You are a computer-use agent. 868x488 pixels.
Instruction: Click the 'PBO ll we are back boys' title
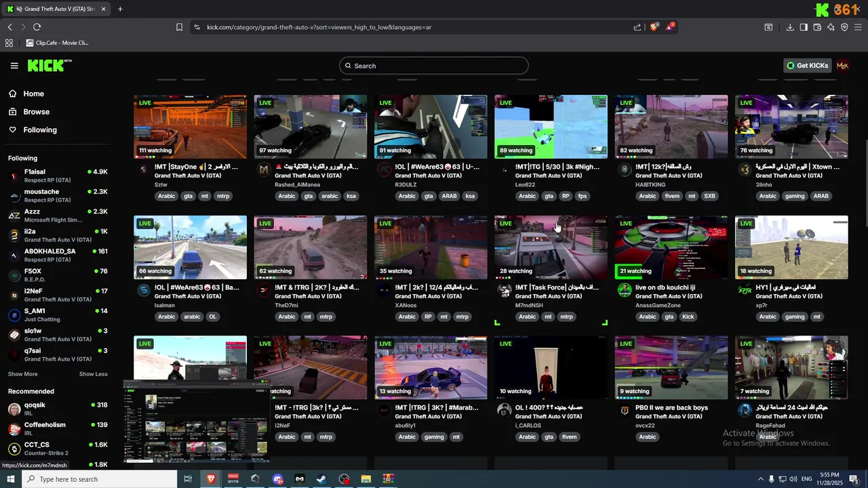coord(671,408)
